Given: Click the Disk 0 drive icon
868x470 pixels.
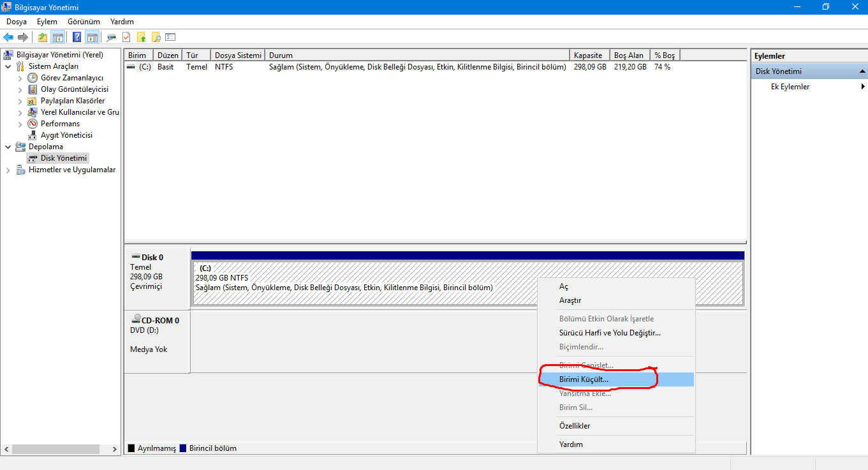Looking at the screenshot, I should tap(135, 256).
